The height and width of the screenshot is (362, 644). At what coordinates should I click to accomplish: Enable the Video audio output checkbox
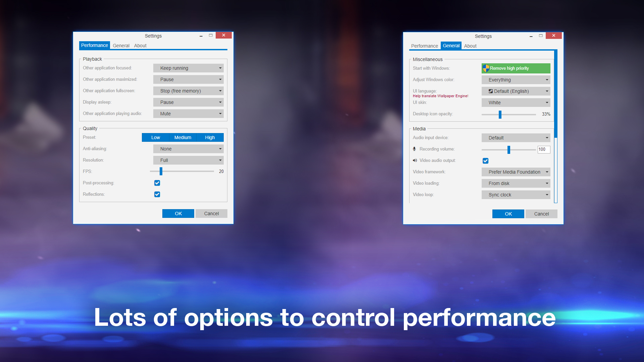coord(485,160)
